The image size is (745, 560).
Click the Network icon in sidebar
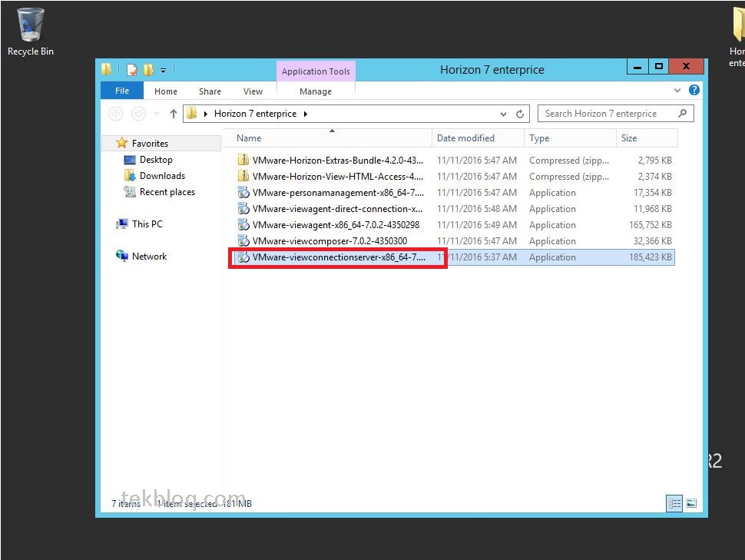point(121,256)
